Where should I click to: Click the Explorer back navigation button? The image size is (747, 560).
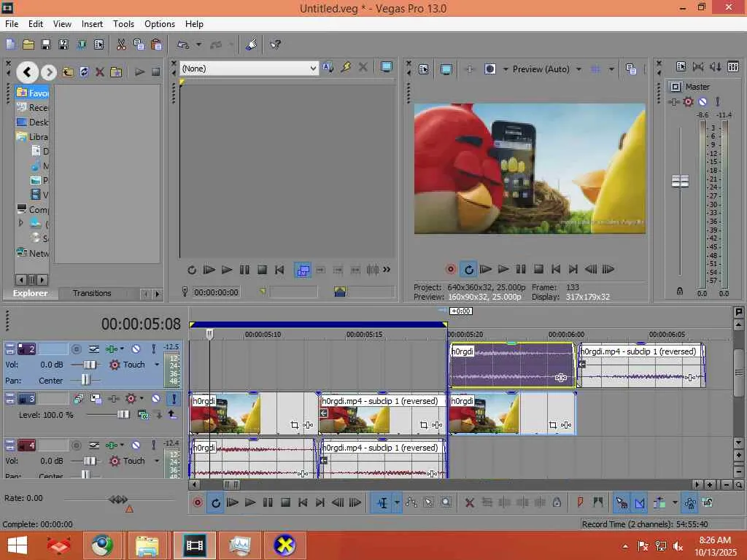[28, 71]
